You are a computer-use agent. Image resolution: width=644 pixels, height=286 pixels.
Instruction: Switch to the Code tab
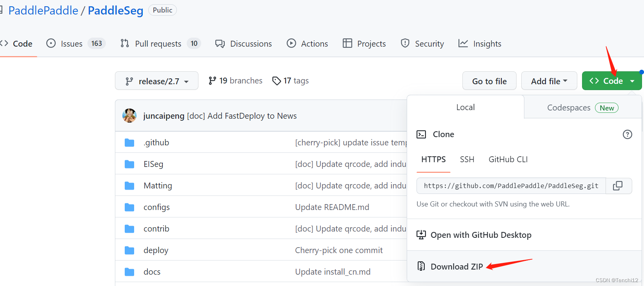[16, 43]
